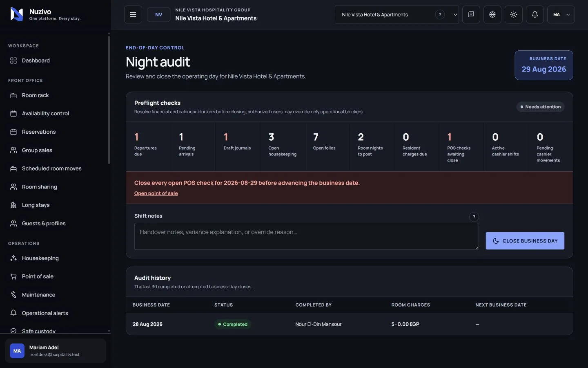Screen dimensions: 588x368
Task: Follow the Open point of sale link
Action: [x=156, y=193]
